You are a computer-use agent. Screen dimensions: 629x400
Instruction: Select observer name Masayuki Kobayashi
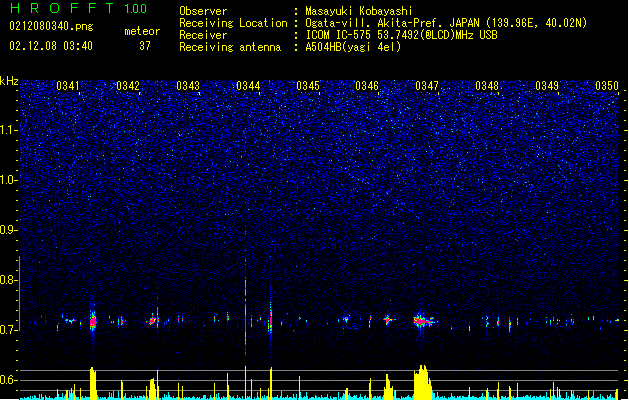[359, 11]
